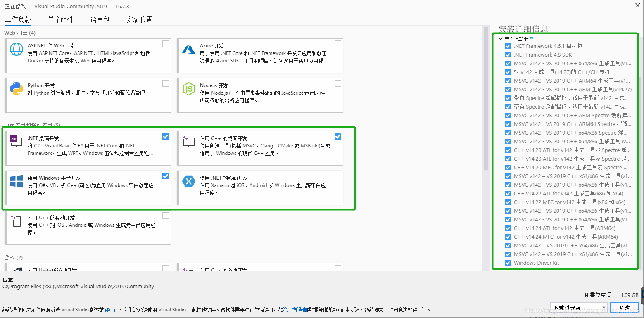The height and width of the screenshot is (318, 644).
Task: Uncheck the .NET Framework 4.8 SDK component
Action: (508, 55)
